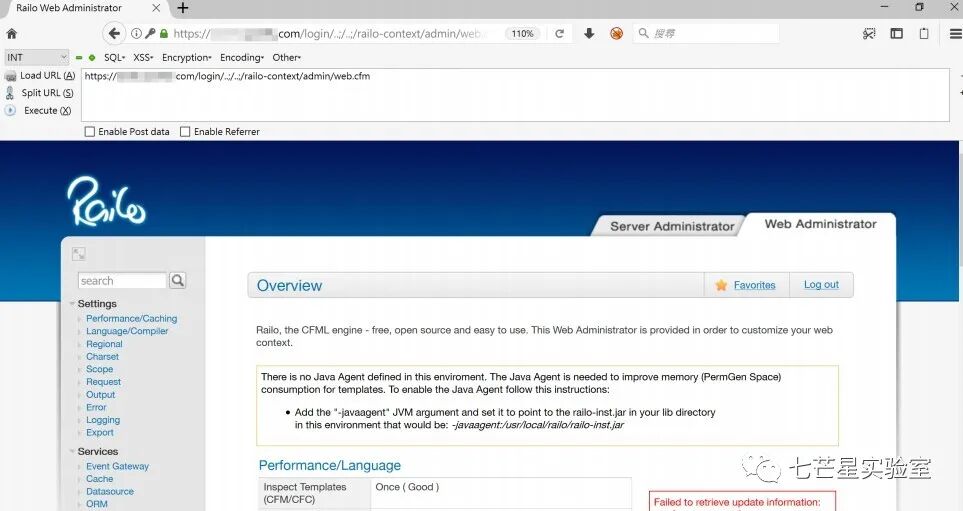Open Language/Compiler settings
This screenshot has width=963, height=511.
click(x=127, y=331)
